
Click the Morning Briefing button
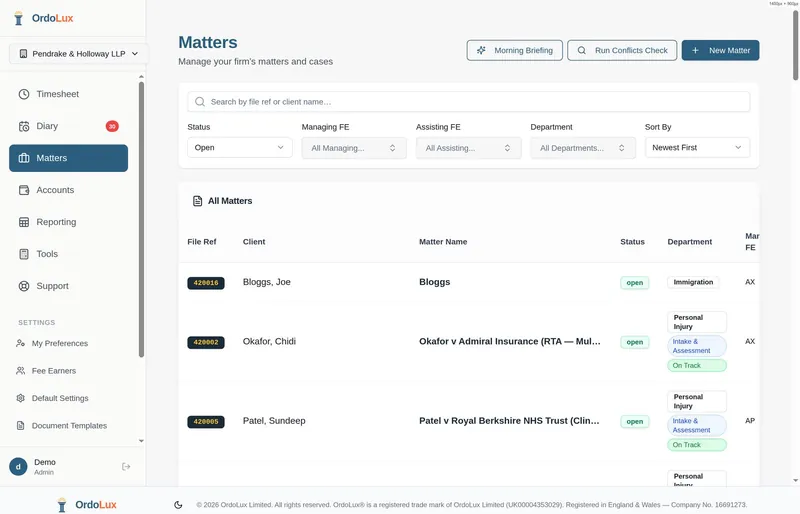pos(514,51)
